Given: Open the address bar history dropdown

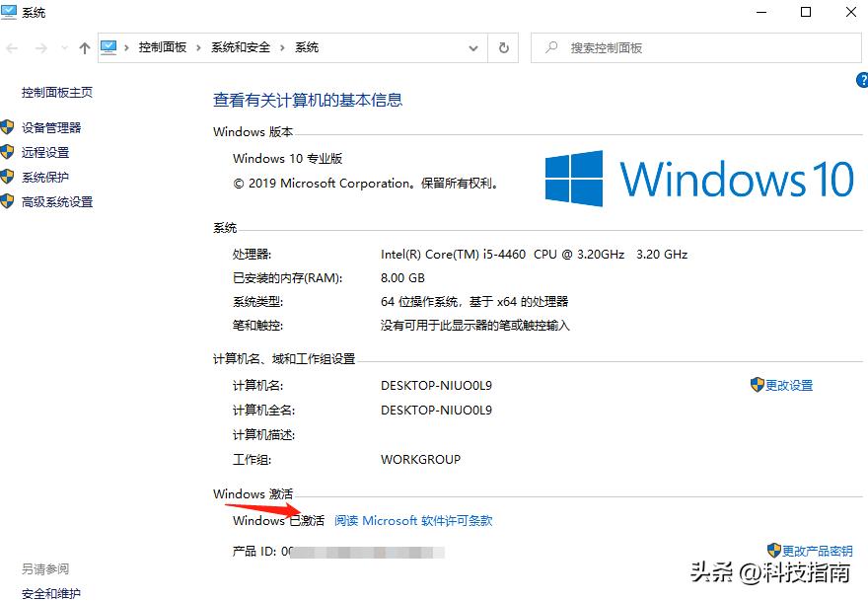Looking at the screenshot, I should [x=472, y=47].
